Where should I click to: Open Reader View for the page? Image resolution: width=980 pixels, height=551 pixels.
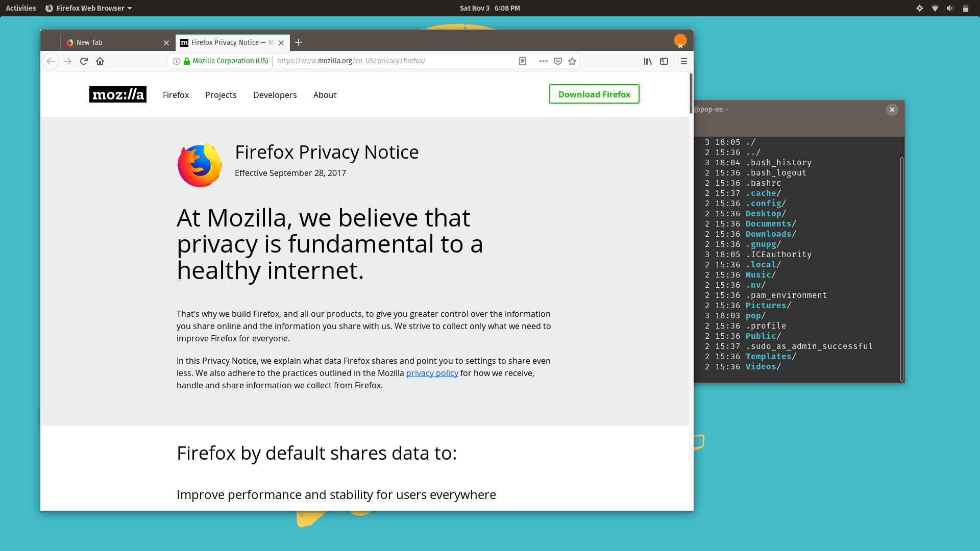[523, 61]
